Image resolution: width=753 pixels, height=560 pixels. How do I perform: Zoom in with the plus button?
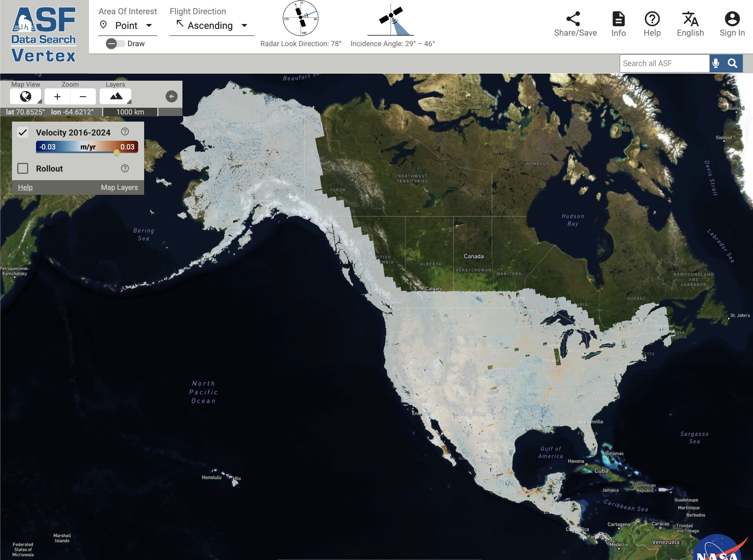57,96
